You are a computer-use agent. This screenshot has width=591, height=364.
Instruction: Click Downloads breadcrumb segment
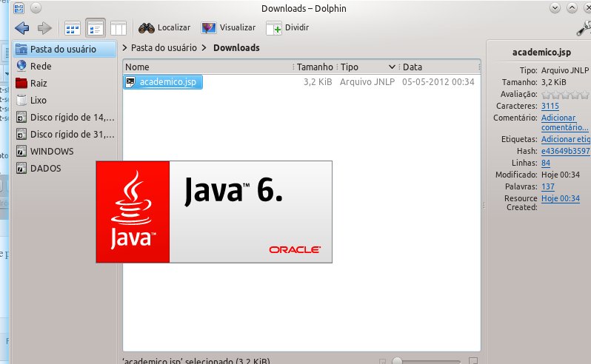(x=236, y=48)
